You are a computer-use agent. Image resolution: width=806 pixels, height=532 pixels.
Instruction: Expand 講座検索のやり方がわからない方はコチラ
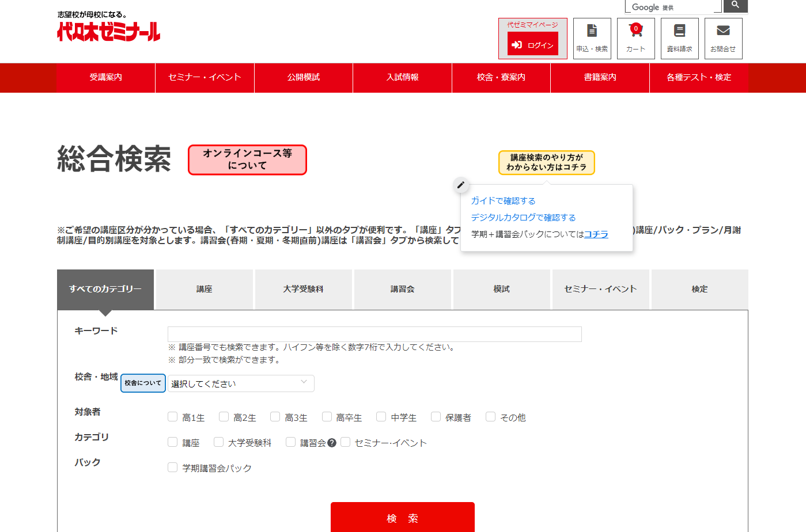tap(546, 163)
